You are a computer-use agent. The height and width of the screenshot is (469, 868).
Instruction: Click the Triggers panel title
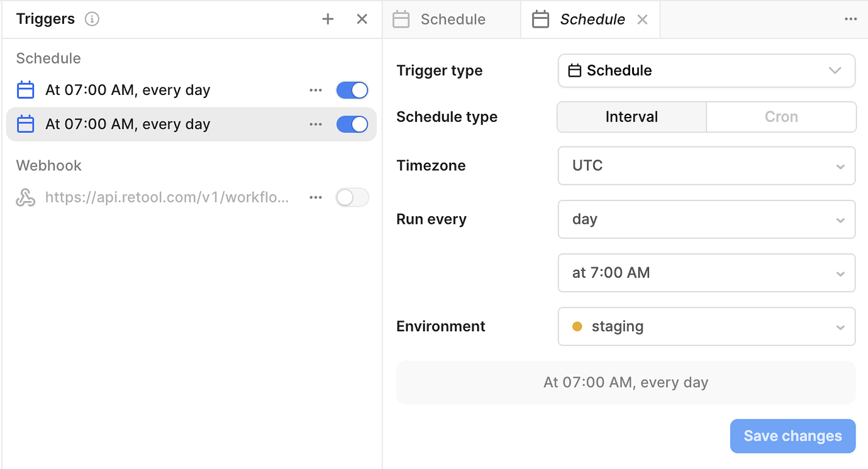(x=45, y=19)
